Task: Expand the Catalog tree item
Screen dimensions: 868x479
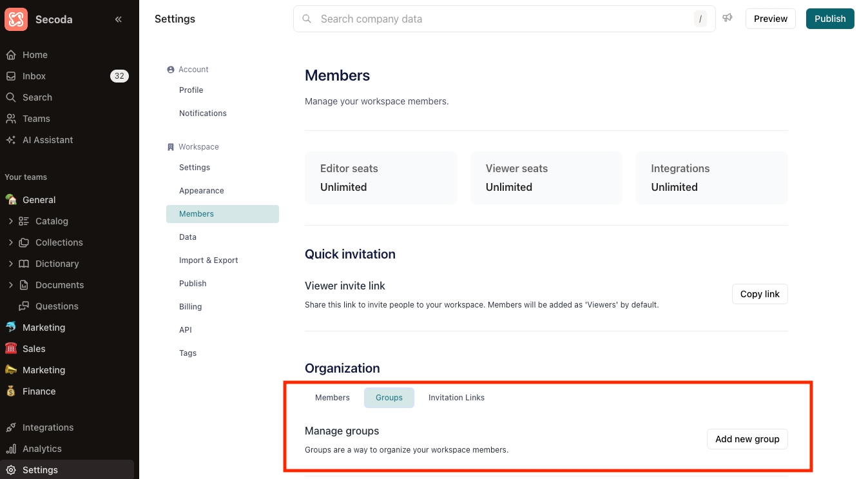Action: click(10, 221)
